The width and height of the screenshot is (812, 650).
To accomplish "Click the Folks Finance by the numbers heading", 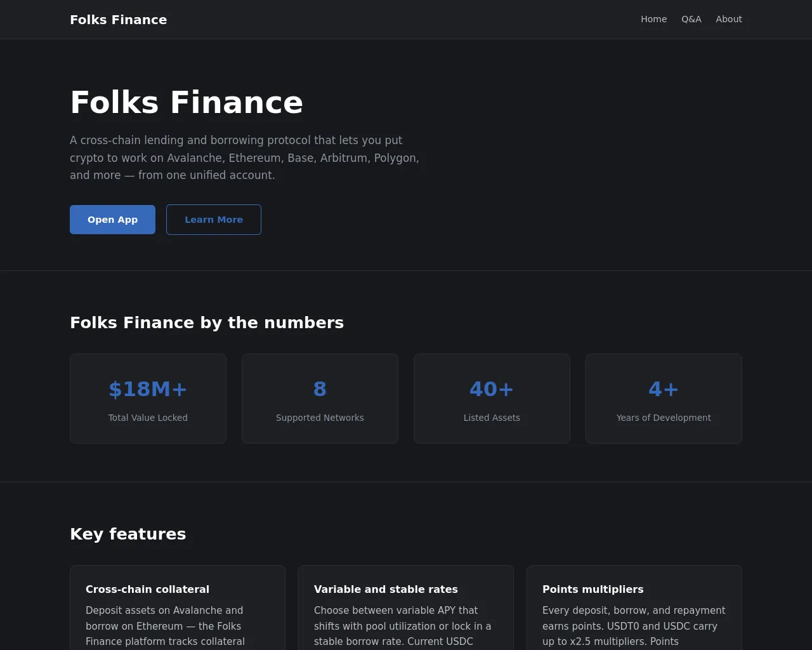I will point(207,322).
